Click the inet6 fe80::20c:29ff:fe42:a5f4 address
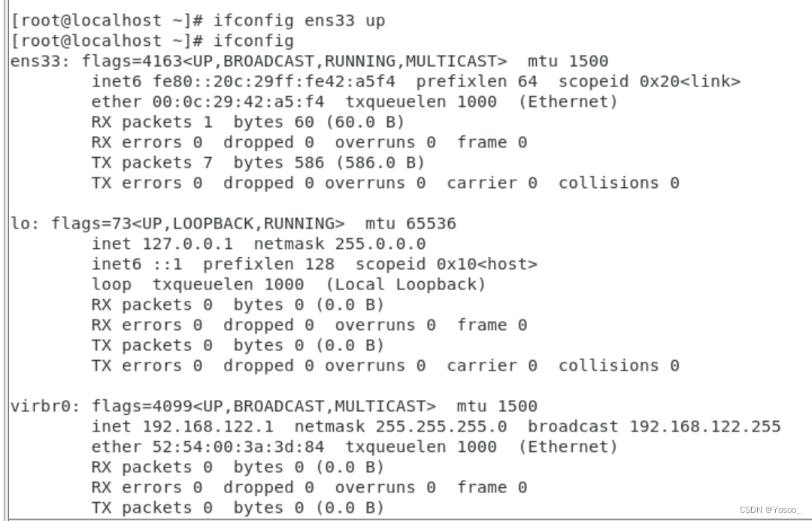The image size is (812, 521). (x=274, y=82)
